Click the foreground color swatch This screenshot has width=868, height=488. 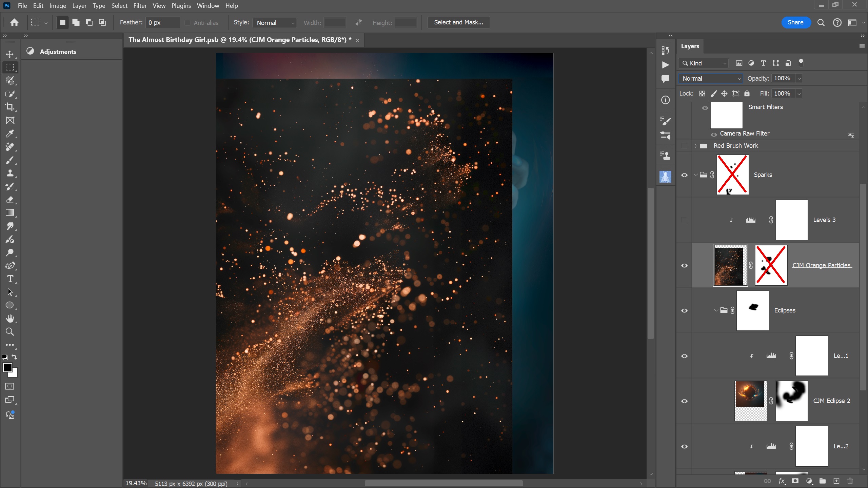(x=7, y=367)
